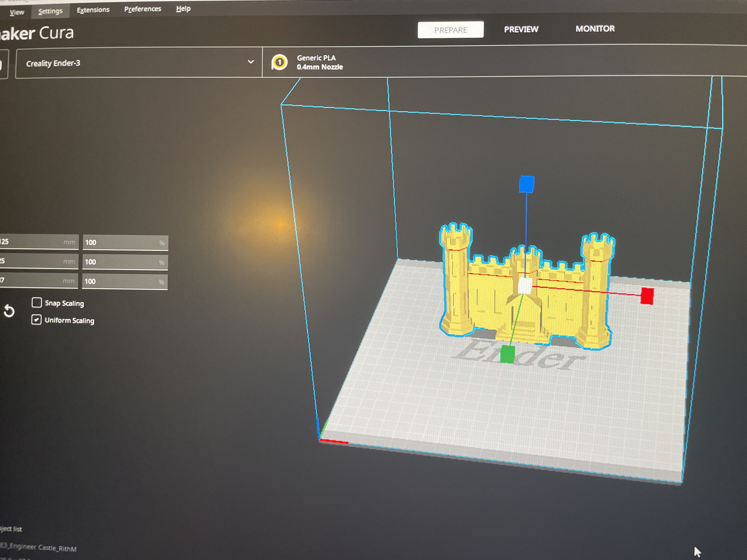Click the Y scale percentage field
This screenshot has height=560, width=747.
tap(125, 262)
